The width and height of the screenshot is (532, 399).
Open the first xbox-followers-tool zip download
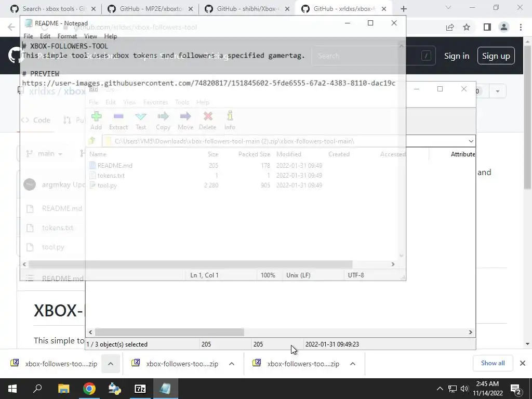(x=54, y=364)
